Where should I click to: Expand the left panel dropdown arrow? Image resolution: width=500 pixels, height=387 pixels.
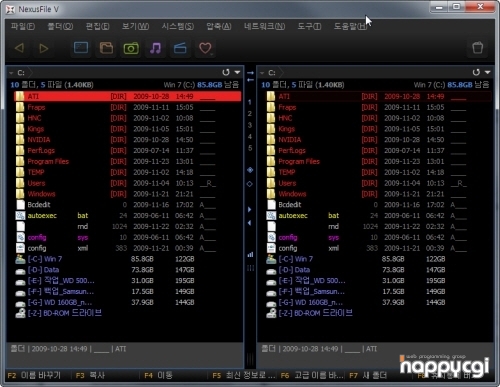click(237, 72)
